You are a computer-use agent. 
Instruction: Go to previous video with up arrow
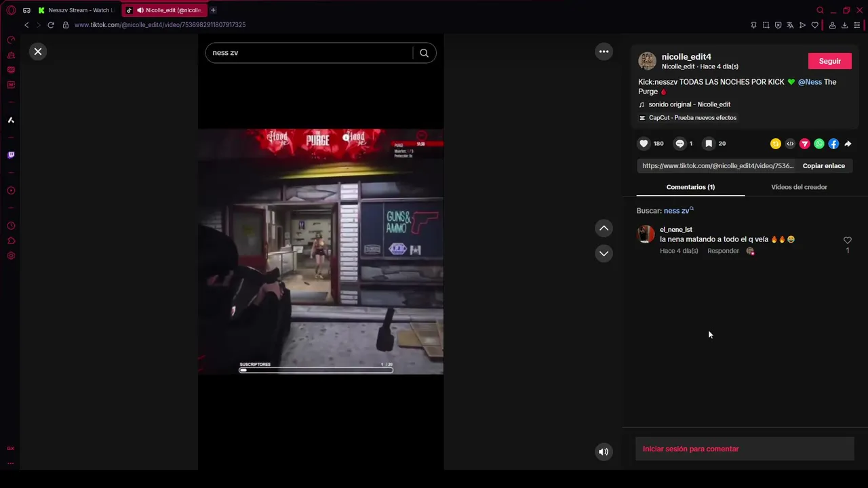604,228
